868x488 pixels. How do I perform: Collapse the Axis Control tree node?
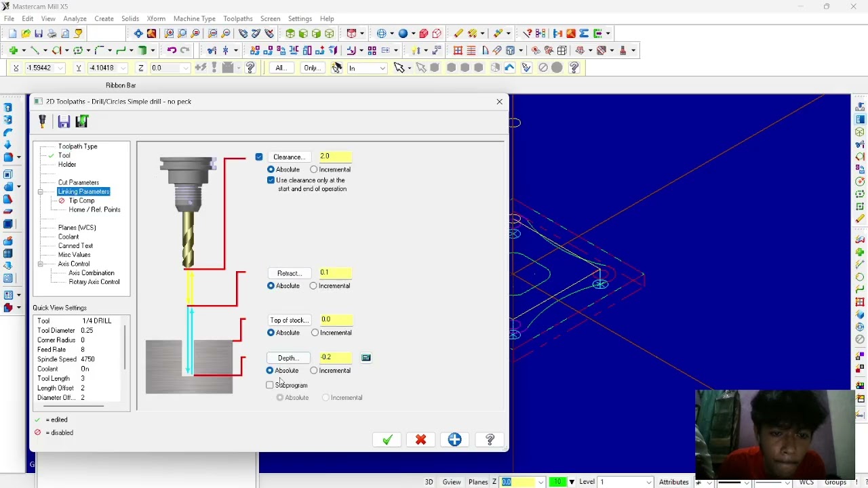pos(41,264)
